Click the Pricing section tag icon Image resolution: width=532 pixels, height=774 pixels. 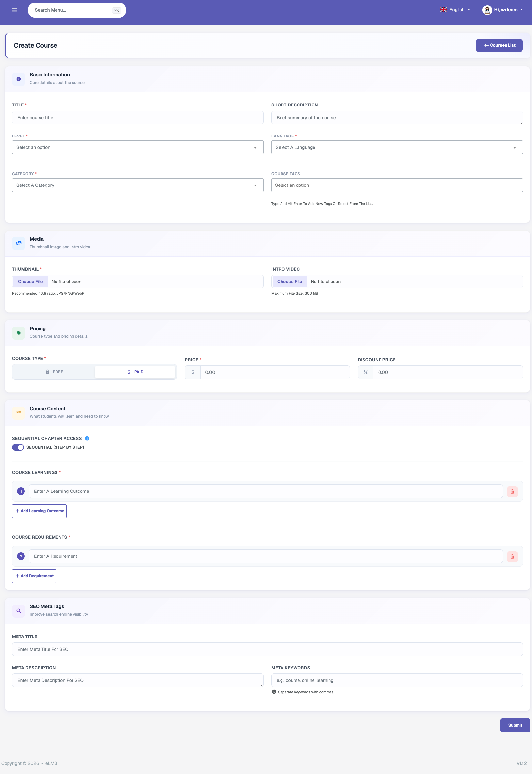coord(19,333)
